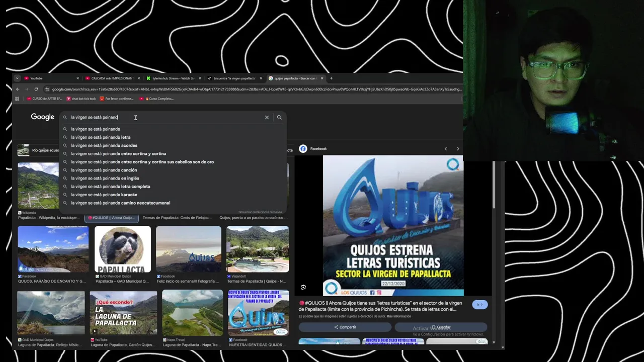Close the quijos papallacta search tab

click(322, 78)
